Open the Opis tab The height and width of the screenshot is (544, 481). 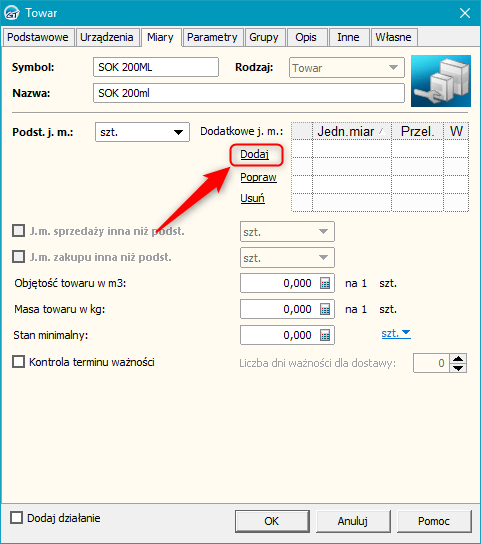pyautogui.click(x=306, y=37)
